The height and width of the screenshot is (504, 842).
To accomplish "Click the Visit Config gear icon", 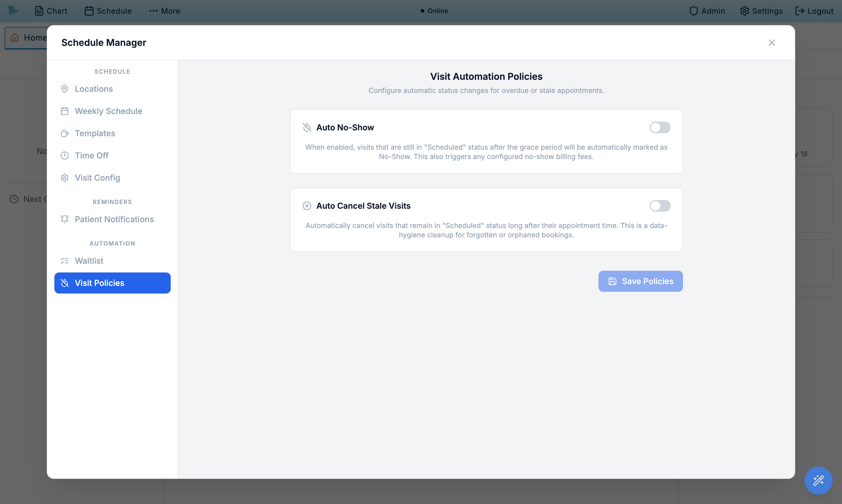I will pos(65,178).
